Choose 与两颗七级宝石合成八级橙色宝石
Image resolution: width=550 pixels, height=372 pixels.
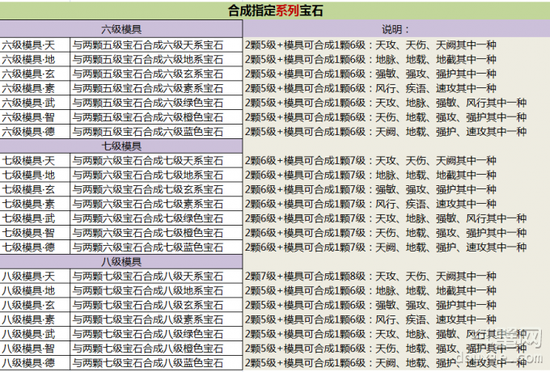(x=156, y=349)
